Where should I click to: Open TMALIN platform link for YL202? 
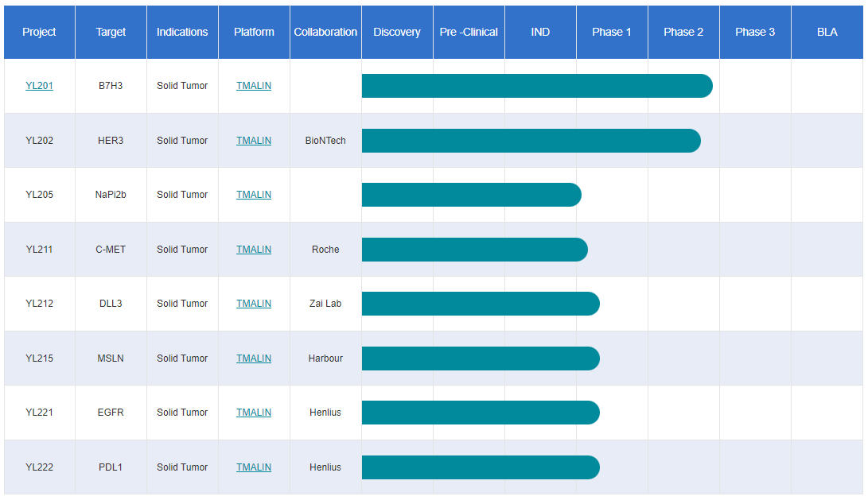coord(254,141)
